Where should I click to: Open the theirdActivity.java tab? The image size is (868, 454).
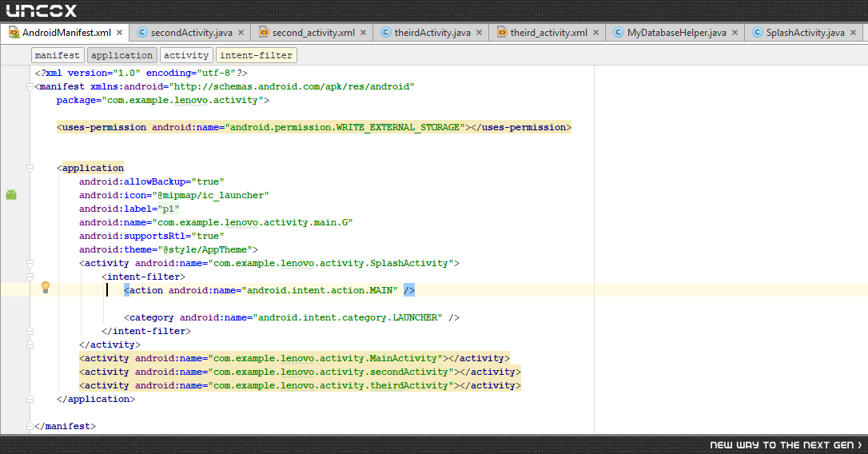click(x=432, y=33)
